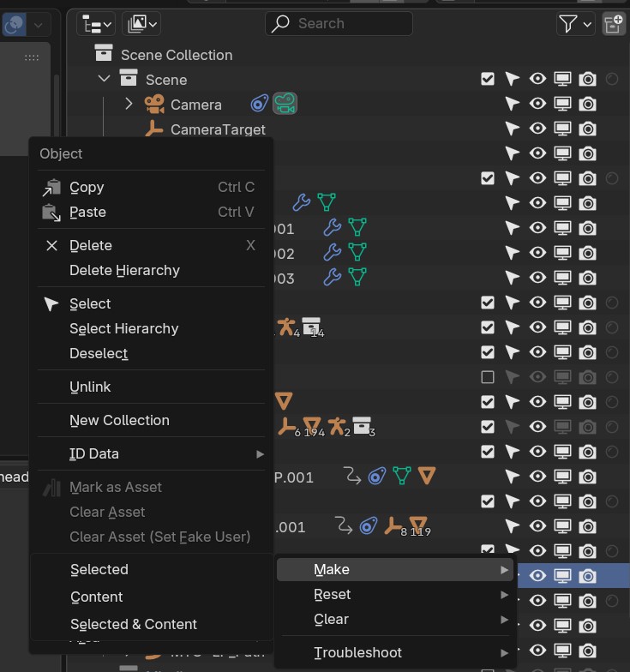Hide the Camera object in viewport
Screen dimensions: 630x672
537,104
